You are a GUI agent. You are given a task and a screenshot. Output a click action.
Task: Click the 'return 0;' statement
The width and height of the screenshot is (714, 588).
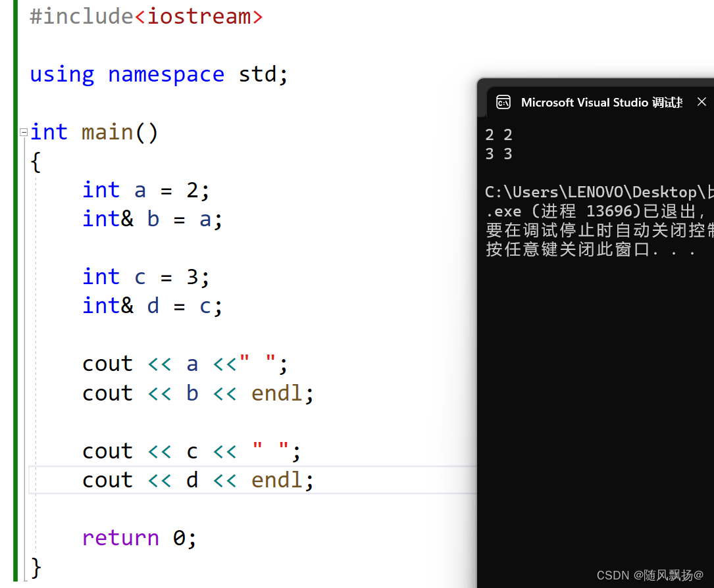(x=140, y=538)
